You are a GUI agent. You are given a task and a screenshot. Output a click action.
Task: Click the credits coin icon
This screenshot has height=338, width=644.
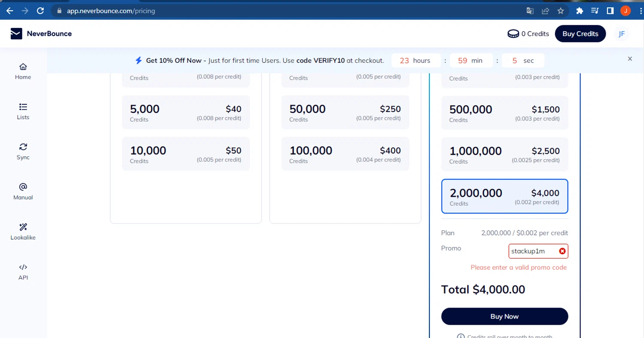(513, 34)
